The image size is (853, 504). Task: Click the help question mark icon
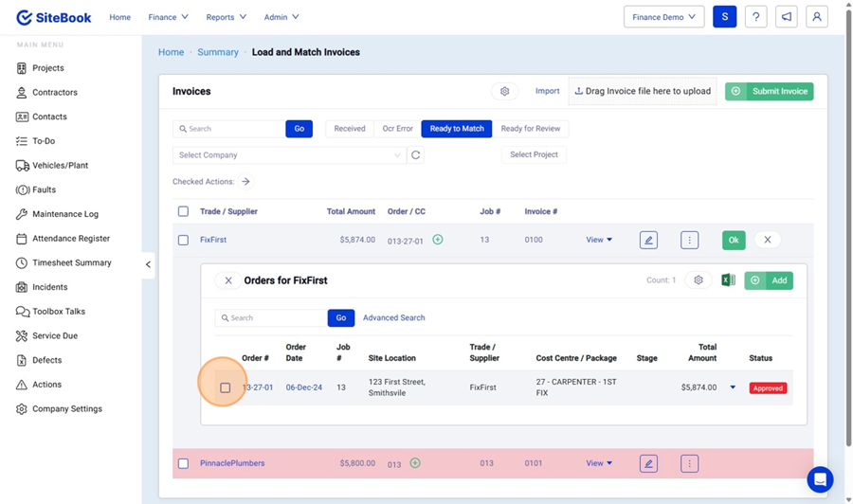click(x=755, y=17)
